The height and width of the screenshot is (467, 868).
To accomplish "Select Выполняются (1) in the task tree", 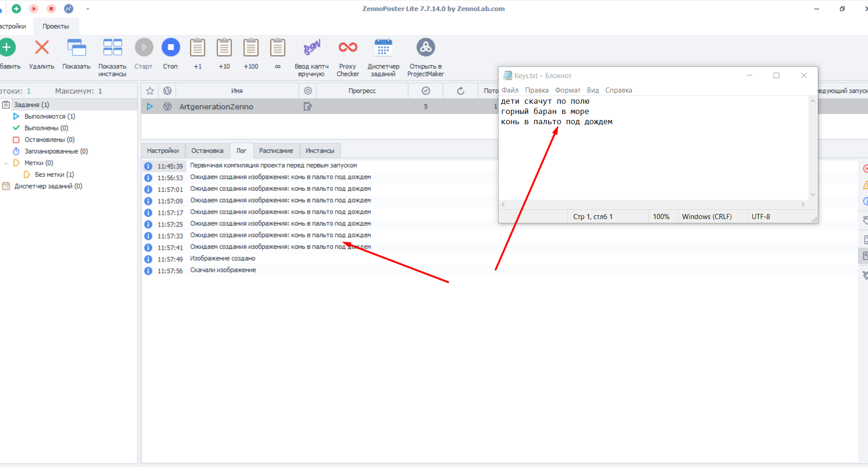I will tap(50, 116).
